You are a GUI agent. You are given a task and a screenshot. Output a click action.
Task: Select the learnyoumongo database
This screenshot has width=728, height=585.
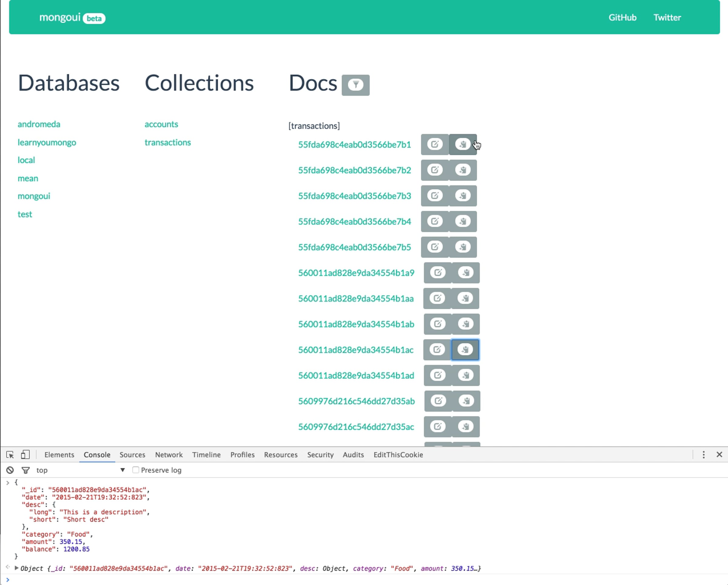pos(47,142)
